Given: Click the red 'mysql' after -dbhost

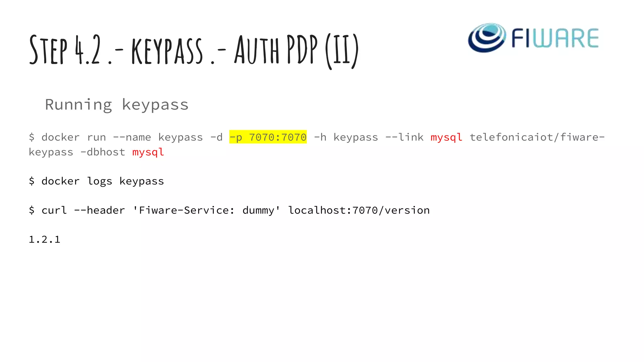Looking at the screenshot, I should point(148,152).
